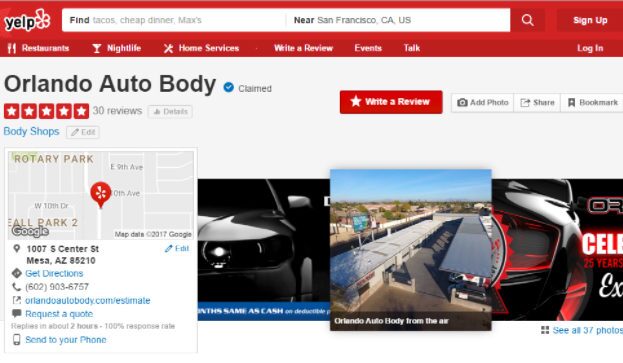The image size is (623, 363).
Task: Click the Log In link
Action: (x=590, y=48)
